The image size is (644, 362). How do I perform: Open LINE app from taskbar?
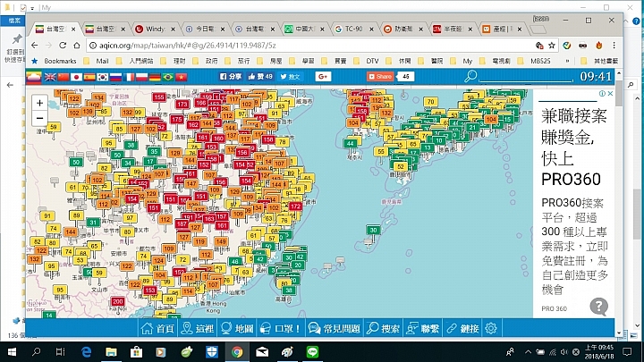pyautogui.click(x=312, y=352)
